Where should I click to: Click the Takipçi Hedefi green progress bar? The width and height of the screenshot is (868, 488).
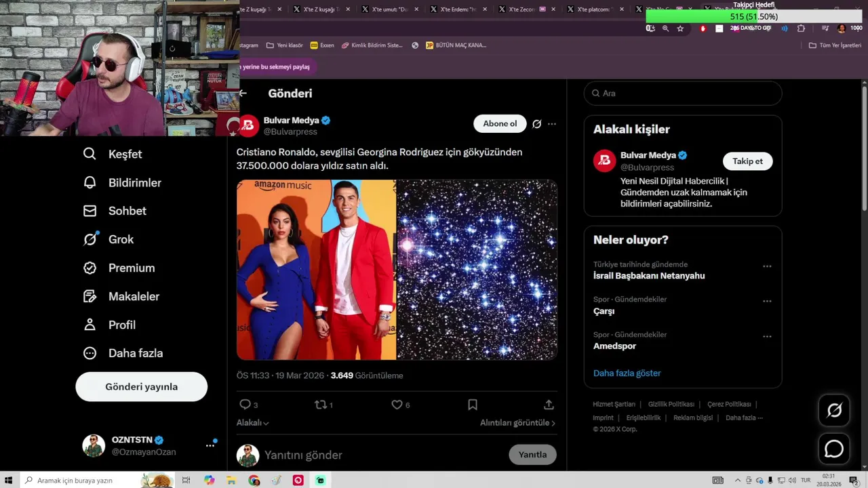click(753, 16)
